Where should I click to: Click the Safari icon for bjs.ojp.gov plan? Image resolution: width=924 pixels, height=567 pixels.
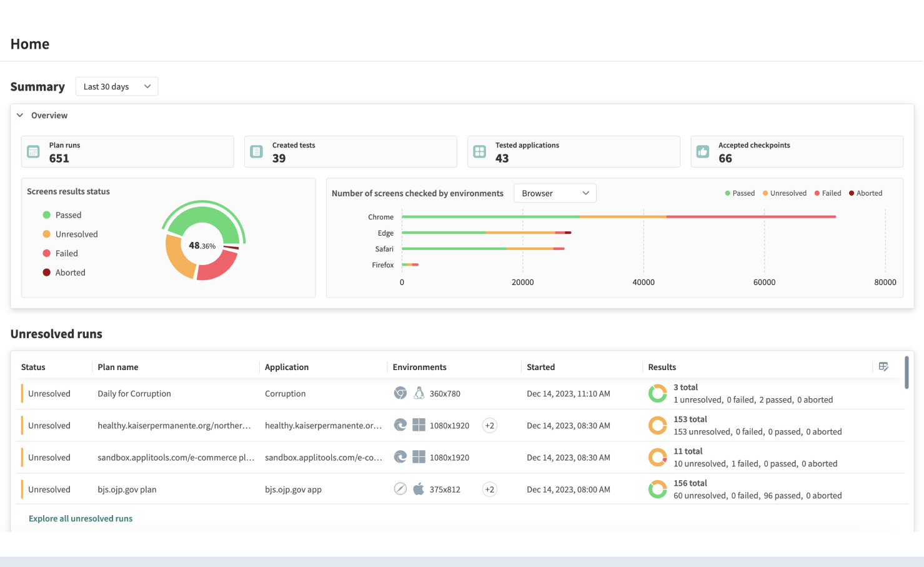400,489
